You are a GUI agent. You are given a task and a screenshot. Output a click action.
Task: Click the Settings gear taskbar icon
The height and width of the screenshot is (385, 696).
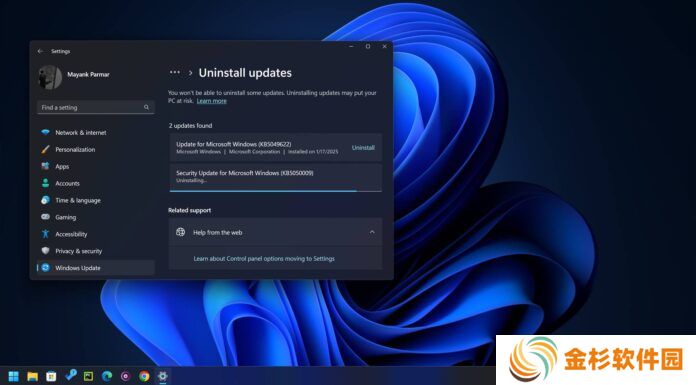tap(163, 376)
